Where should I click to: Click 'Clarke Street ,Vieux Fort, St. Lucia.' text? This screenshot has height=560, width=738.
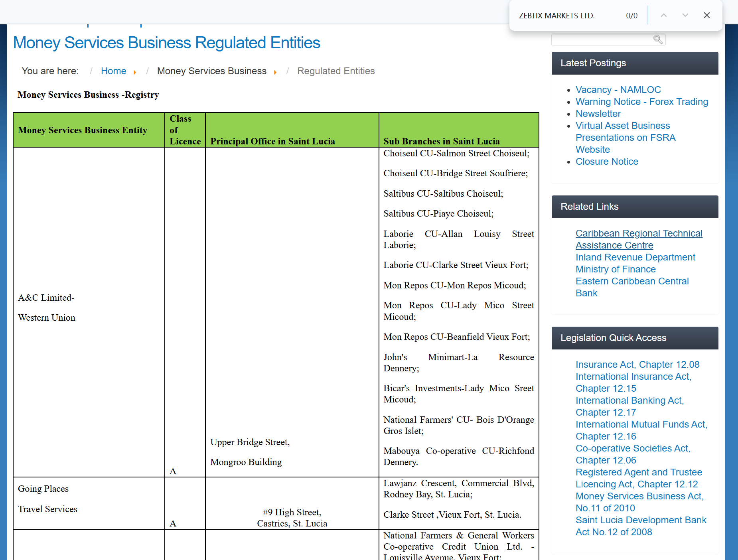point(452,515)
